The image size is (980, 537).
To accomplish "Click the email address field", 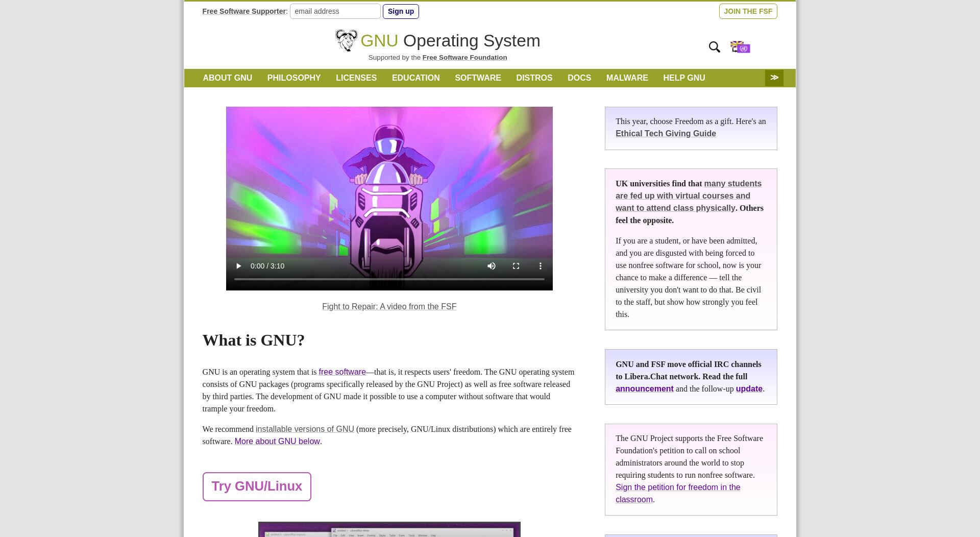I will [335, 11].
